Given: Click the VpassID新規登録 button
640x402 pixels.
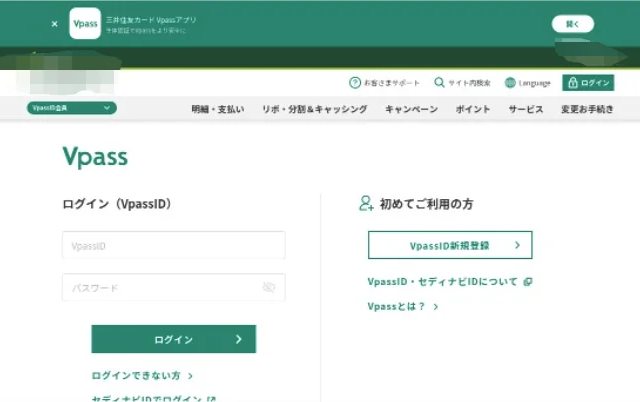Looking at the screenshot, I should pos(450,245).
